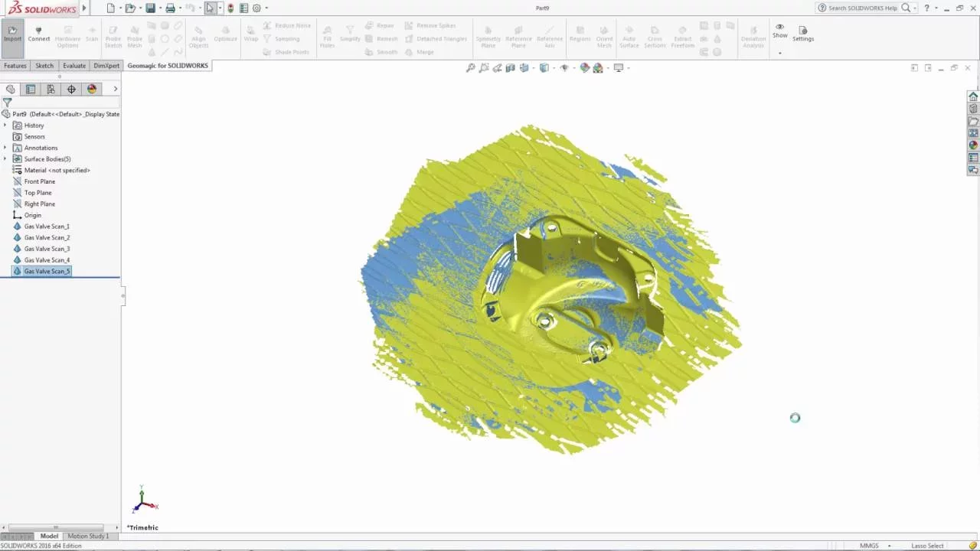Open the DisplayManager tab
Screen dimensions: 980x551
92,89
